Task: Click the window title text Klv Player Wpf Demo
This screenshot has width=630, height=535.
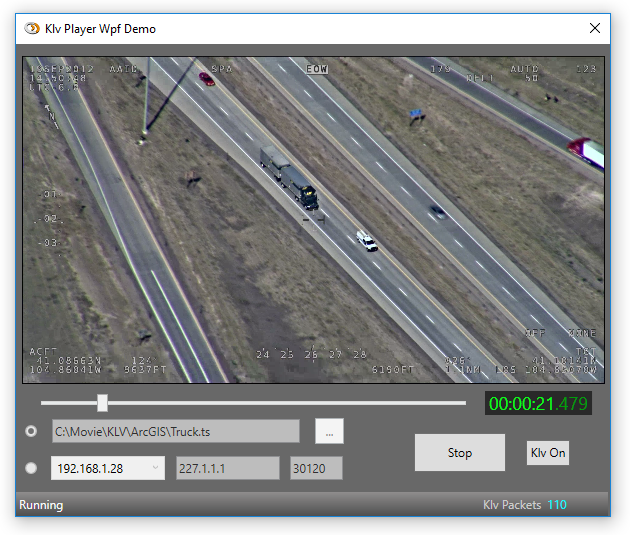Action: [100, 29]
